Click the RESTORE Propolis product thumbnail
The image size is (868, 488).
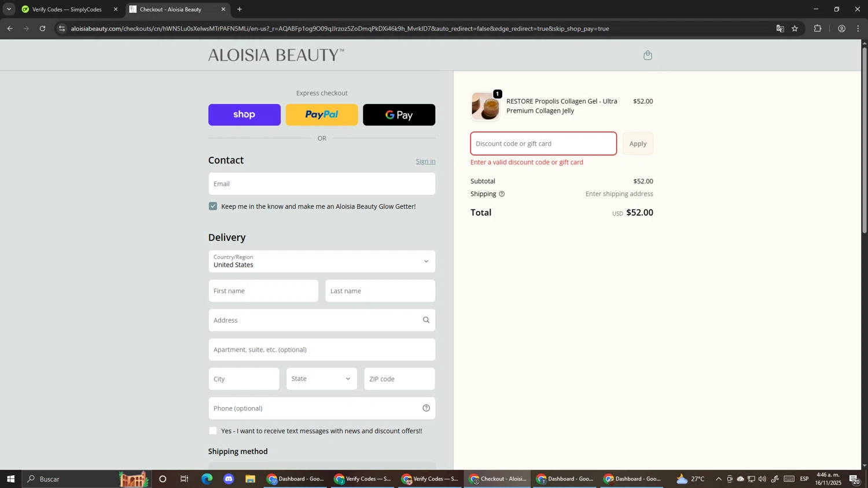coord(485,106)
